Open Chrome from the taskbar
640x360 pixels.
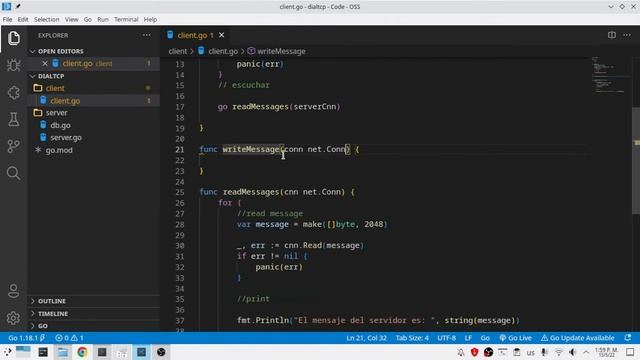click(82, 352)
